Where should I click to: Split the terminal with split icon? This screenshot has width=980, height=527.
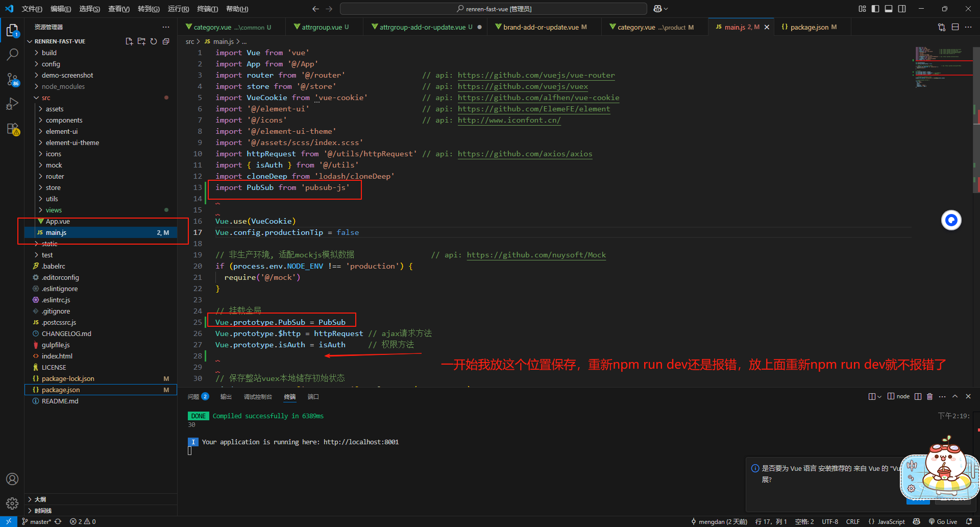click(x=918, y=396)
